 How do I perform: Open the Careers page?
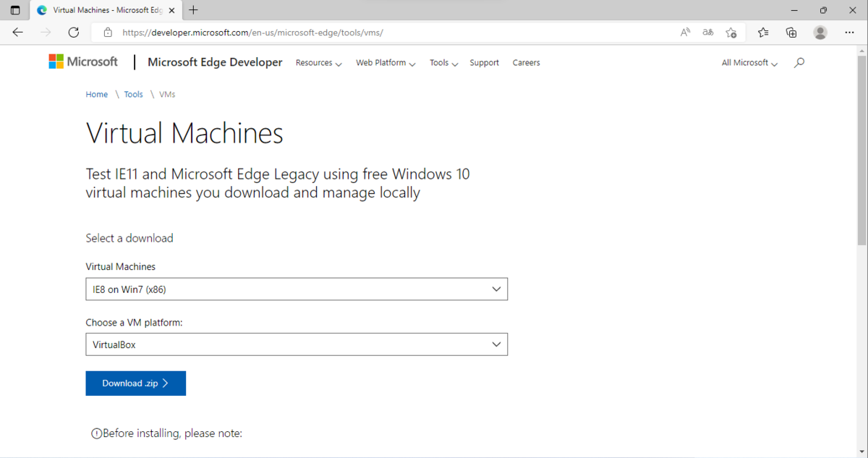tap(526, 63)
